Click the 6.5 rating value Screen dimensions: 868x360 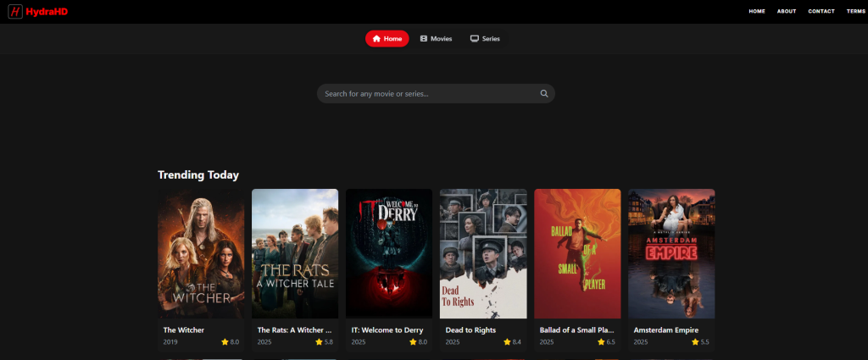(x=611, y=342)
